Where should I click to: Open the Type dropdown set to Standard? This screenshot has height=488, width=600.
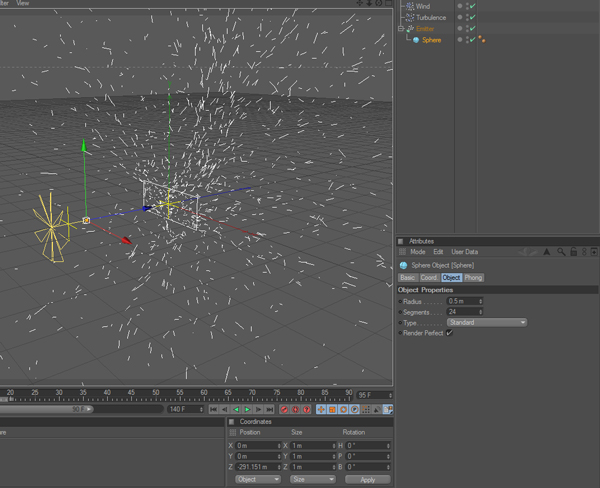click(x=486, y=323)
